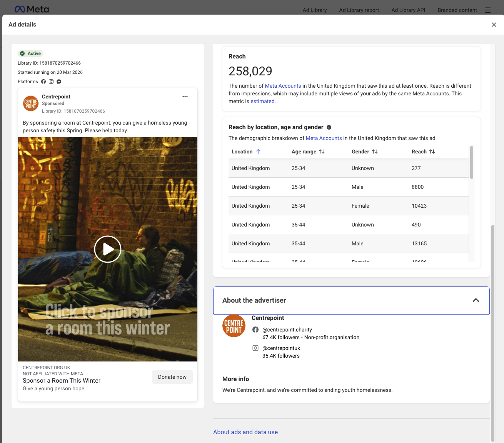Open the Meta Accounts link in Reach description

[283, 86]
